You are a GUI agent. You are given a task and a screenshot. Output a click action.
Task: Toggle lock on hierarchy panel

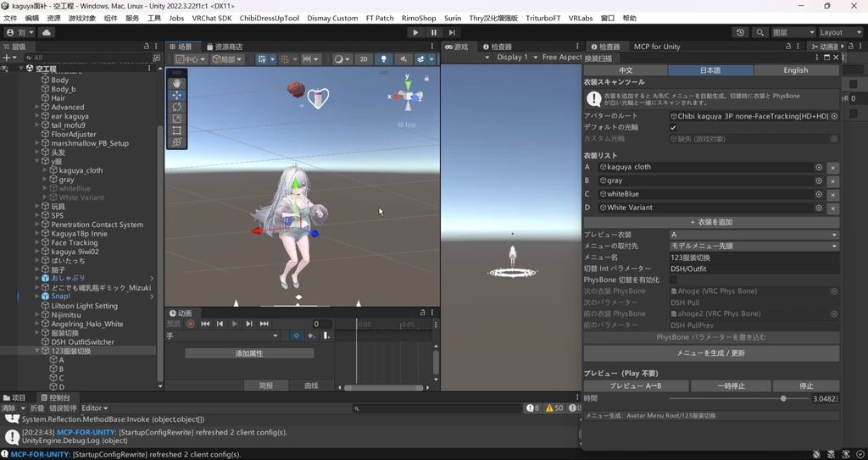(x=146, y=47)
